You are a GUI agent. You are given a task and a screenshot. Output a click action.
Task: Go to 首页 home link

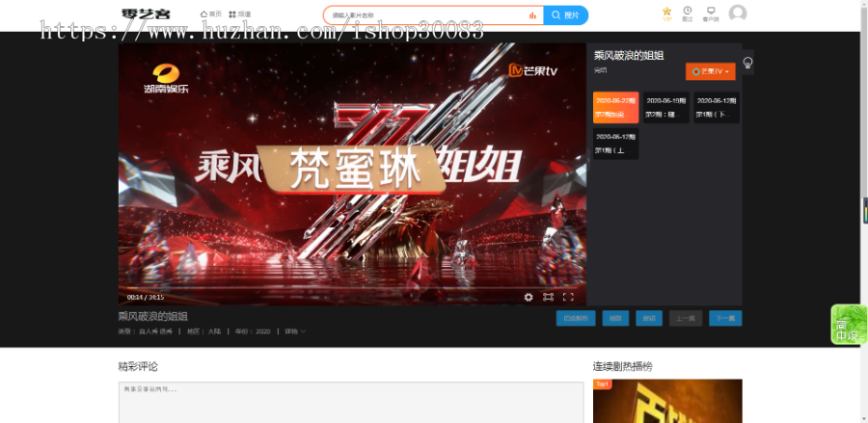pos(211,14)
